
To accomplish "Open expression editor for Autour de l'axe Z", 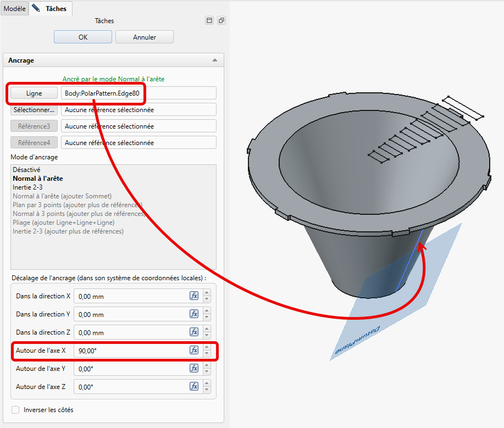I will point(194,387).
